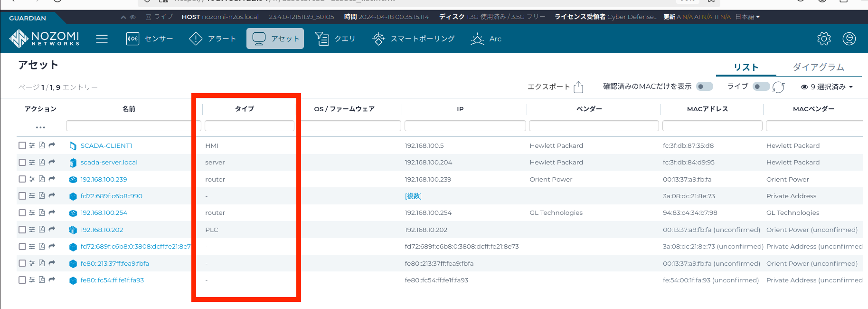Collapse the top status bar chevron
Screen dimensions: 868x309
tap(123, 17)
